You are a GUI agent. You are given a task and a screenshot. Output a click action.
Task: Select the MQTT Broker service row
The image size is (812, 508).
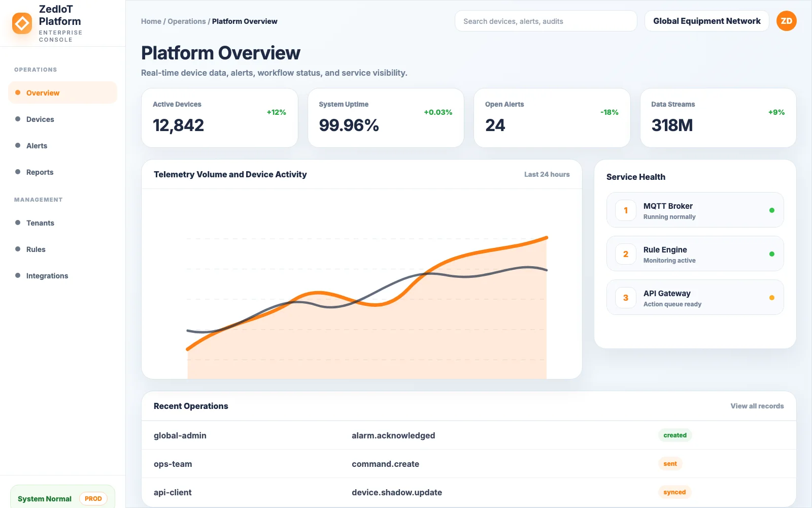pyautogui.click(x=695, y=210)
